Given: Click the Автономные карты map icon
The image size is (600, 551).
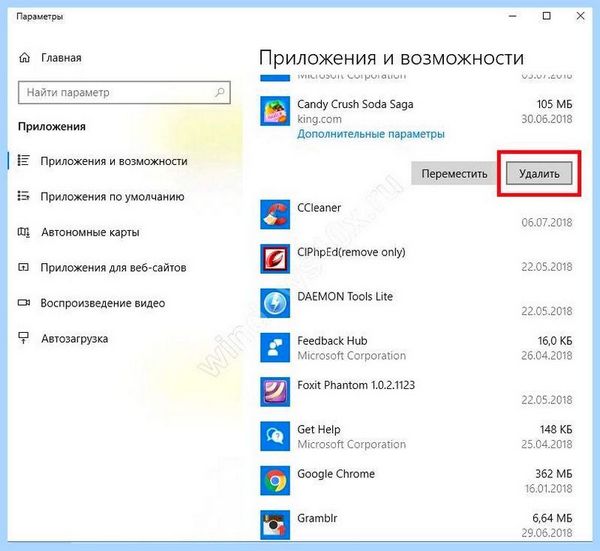Looking at the screenshot, I should (x=23, y=232).
